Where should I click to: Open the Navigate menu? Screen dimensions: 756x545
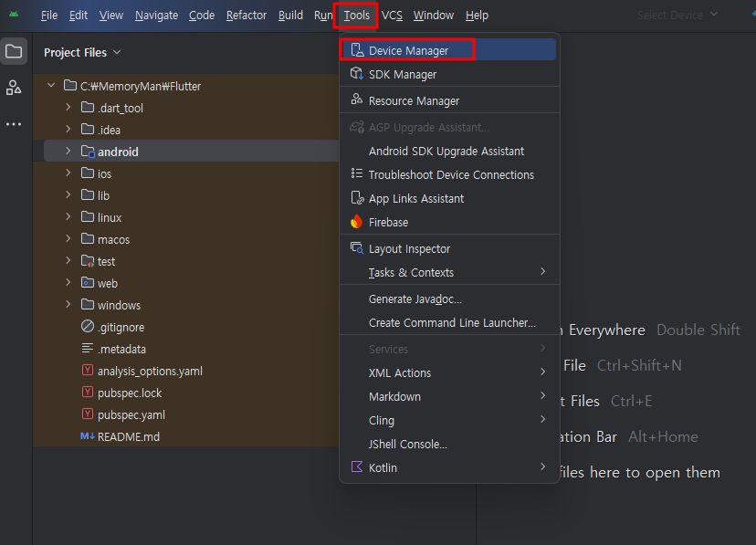[x=156, y=16]
